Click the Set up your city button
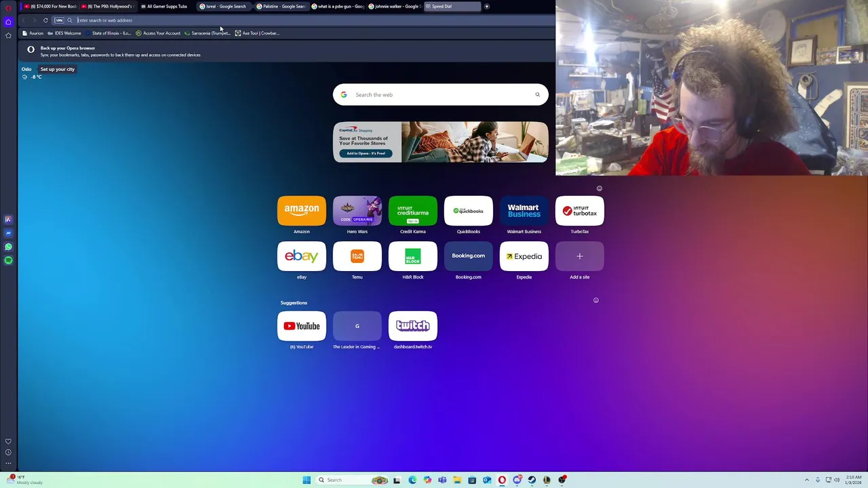868x488 pixels. tap(57, 69)
